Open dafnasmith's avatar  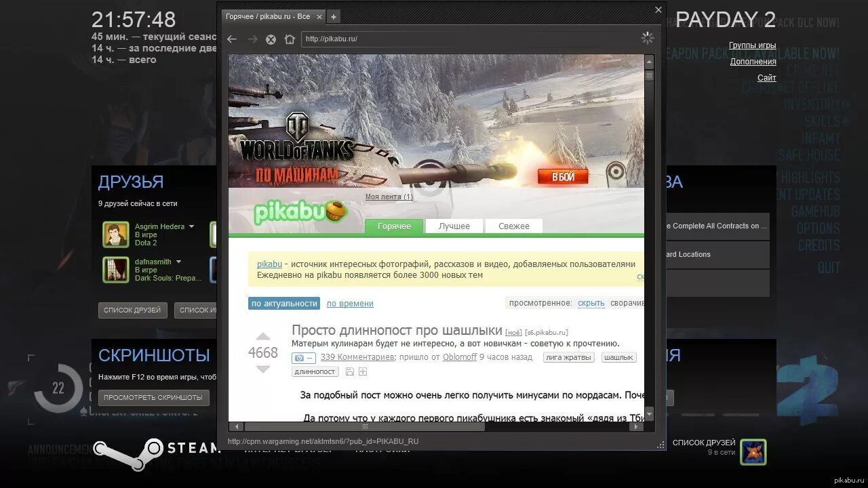pyautogui.click(x=116, y=270)
